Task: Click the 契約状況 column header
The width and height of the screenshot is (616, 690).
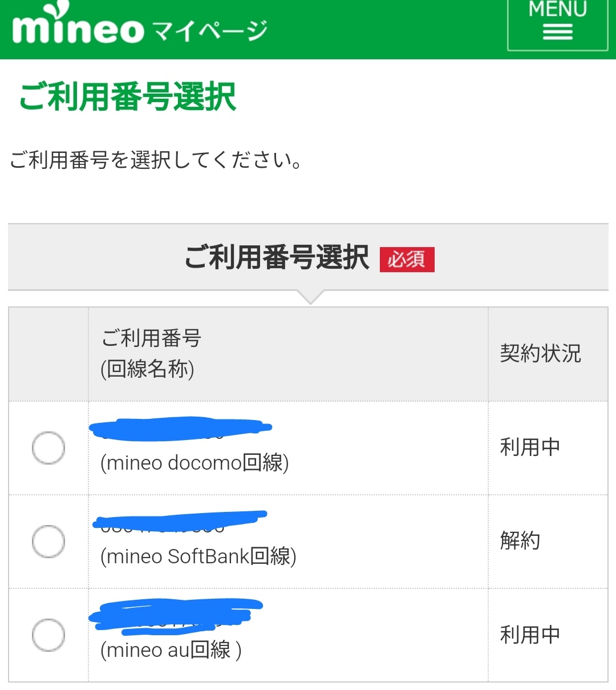Action: (540, 354)
